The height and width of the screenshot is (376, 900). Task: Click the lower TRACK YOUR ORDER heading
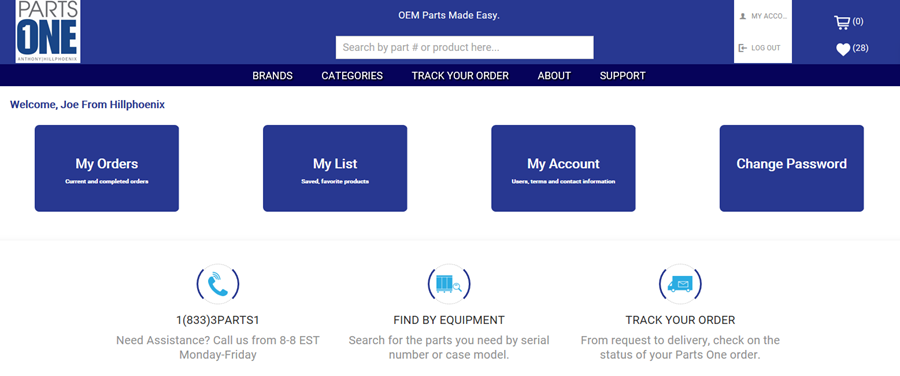(x=680, y=320)
